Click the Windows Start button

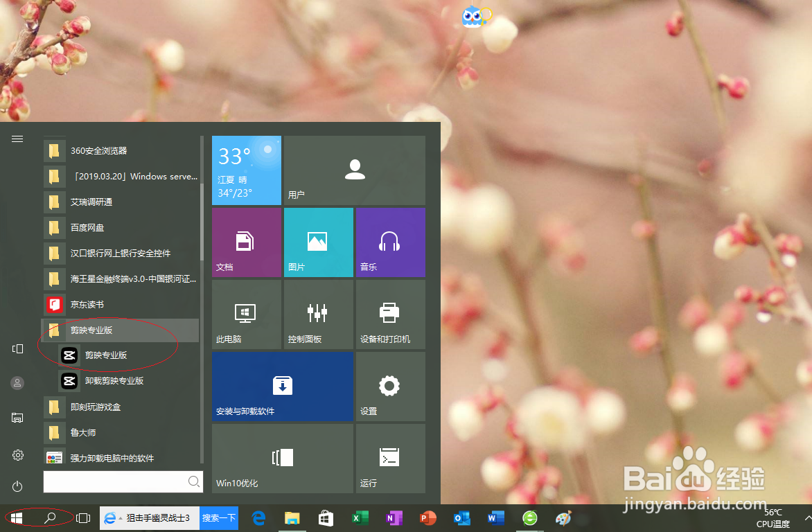17,518
